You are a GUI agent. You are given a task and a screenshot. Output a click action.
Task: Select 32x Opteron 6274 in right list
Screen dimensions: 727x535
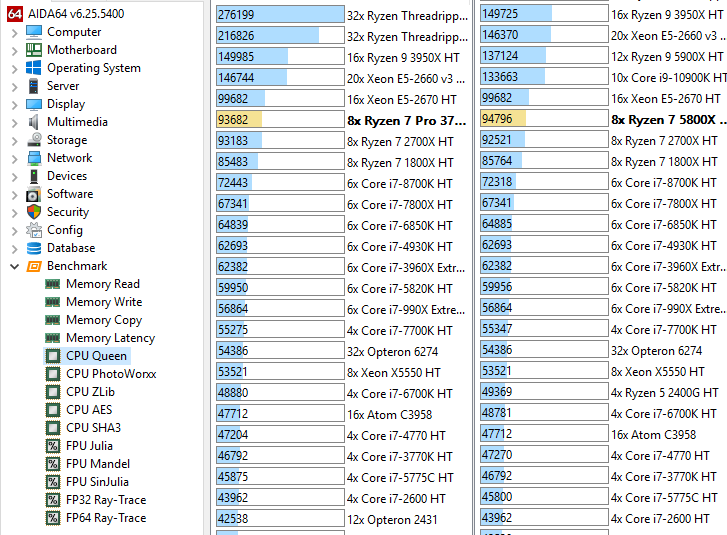tap(656, 351)
